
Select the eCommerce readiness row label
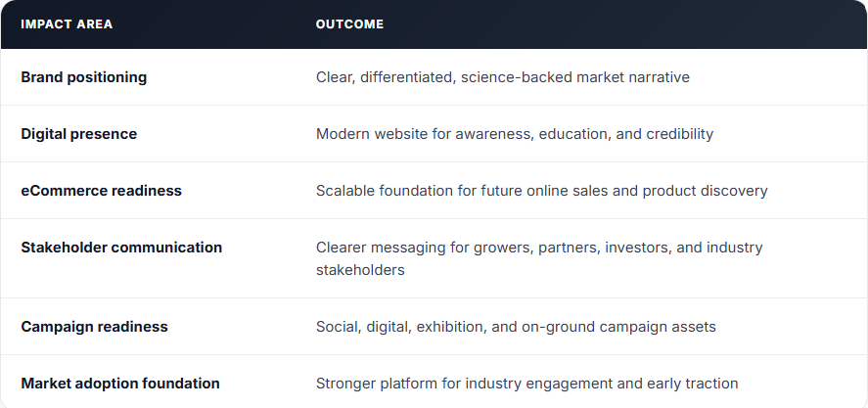pyautogui.click(x=102, y=191)
